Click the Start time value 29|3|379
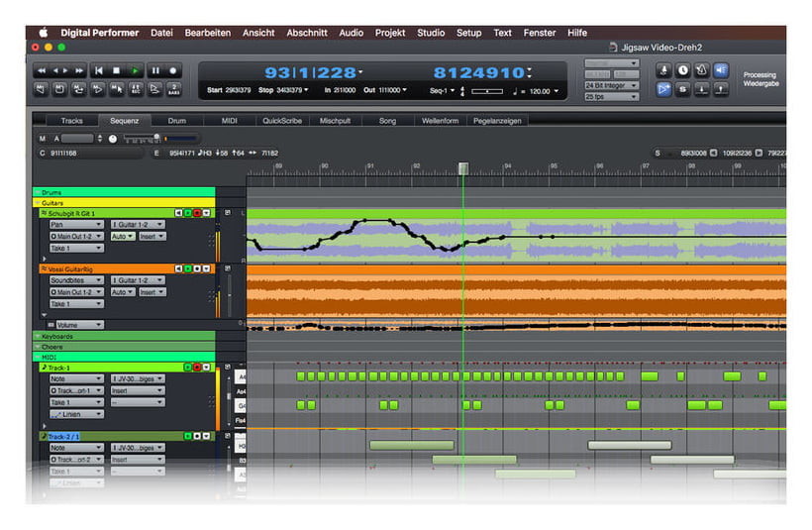 pyautogui.click(x=239, y=90)
